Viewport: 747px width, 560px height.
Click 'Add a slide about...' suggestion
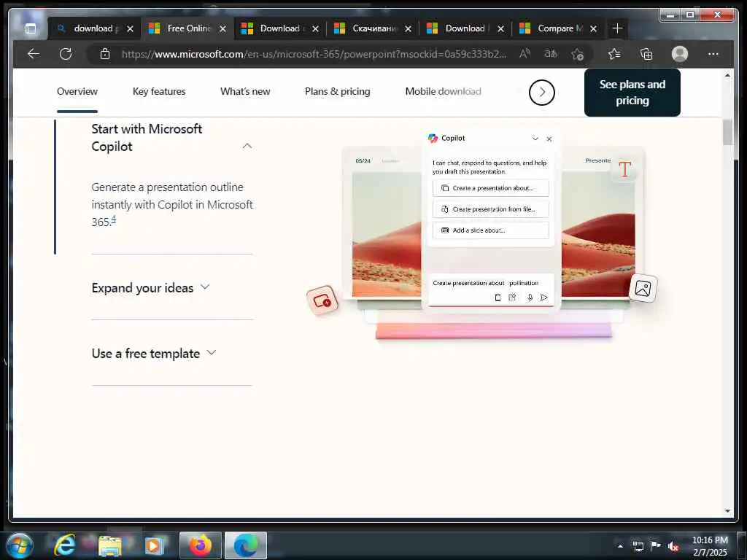(491, 230)
